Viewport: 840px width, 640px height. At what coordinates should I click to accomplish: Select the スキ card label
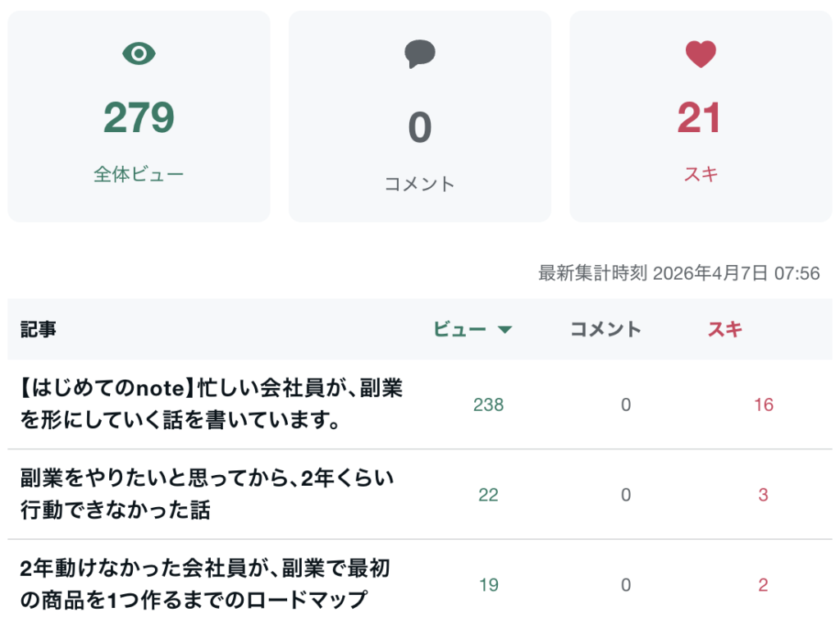pyautogui.click(x=700, y=175)
